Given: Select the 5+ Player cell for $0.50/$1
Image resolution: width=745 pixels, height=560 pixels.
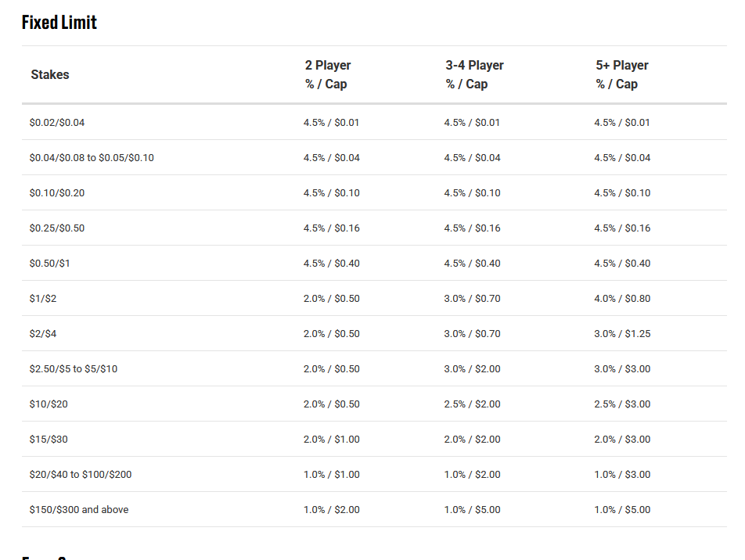Looking at the screenshot, I should (x=622, y=264).
